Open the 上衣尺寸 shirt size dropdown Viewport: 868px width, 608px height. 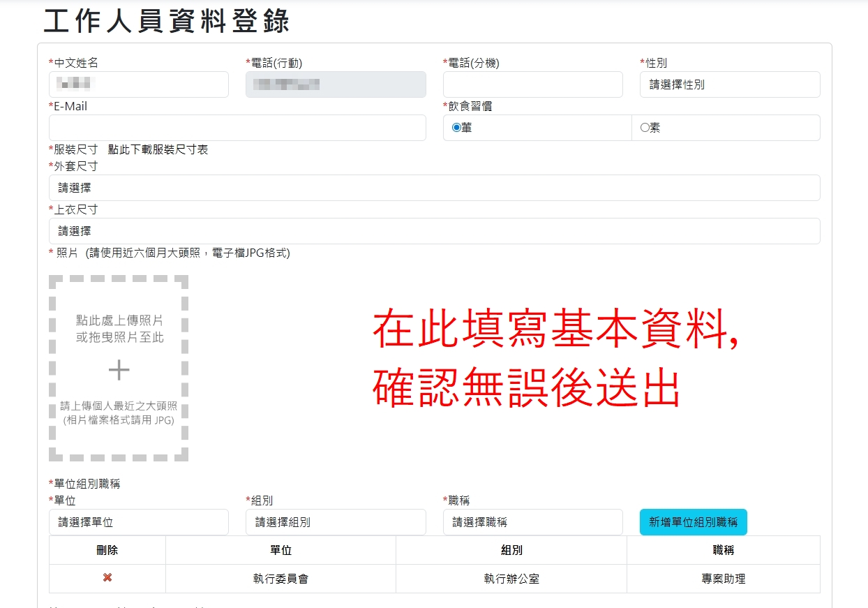434,231
